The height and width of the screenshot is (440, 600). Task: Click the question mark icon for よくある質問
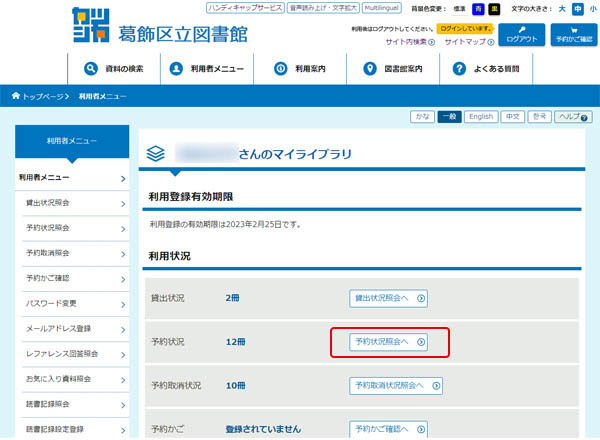(x=459, y=68)
